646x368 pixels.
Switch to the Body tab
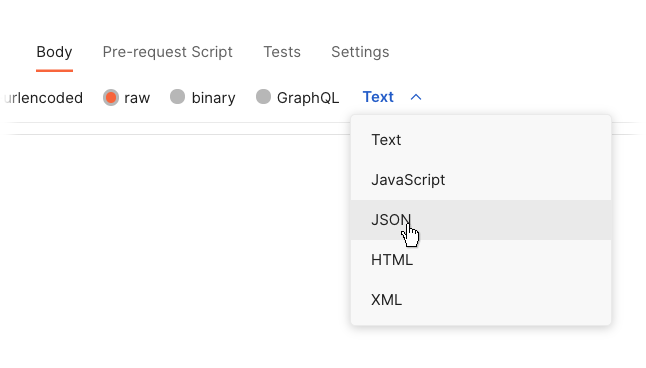click(x=54, y=52)
